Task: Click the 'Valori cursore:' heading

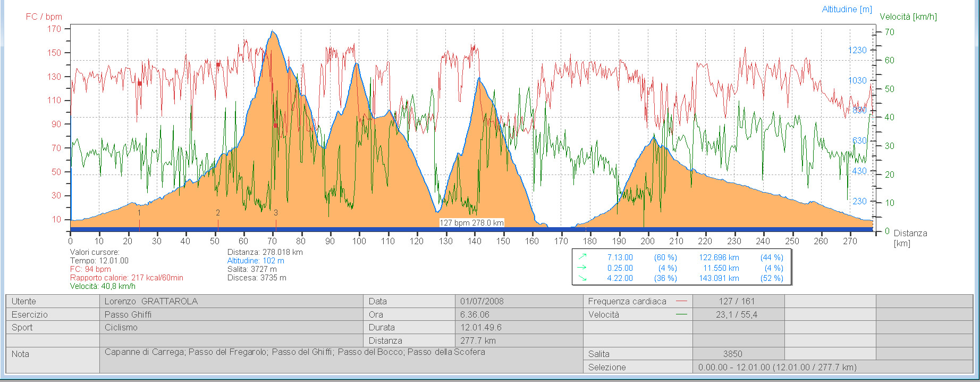Action: click(x=95, y=252)
